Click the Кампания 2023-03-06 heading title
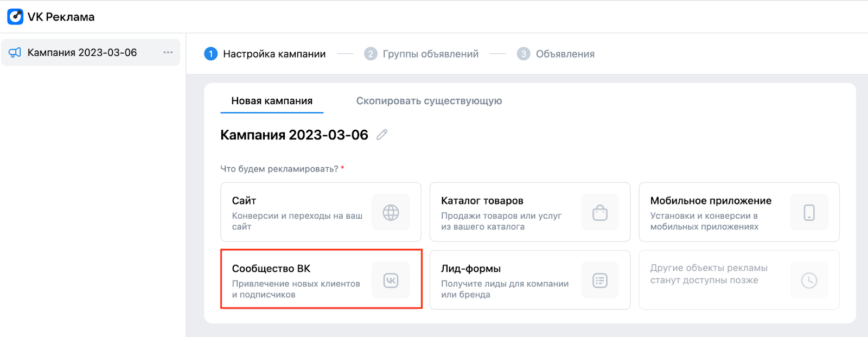This screenshot has height=337, width=868. [294, 135]
